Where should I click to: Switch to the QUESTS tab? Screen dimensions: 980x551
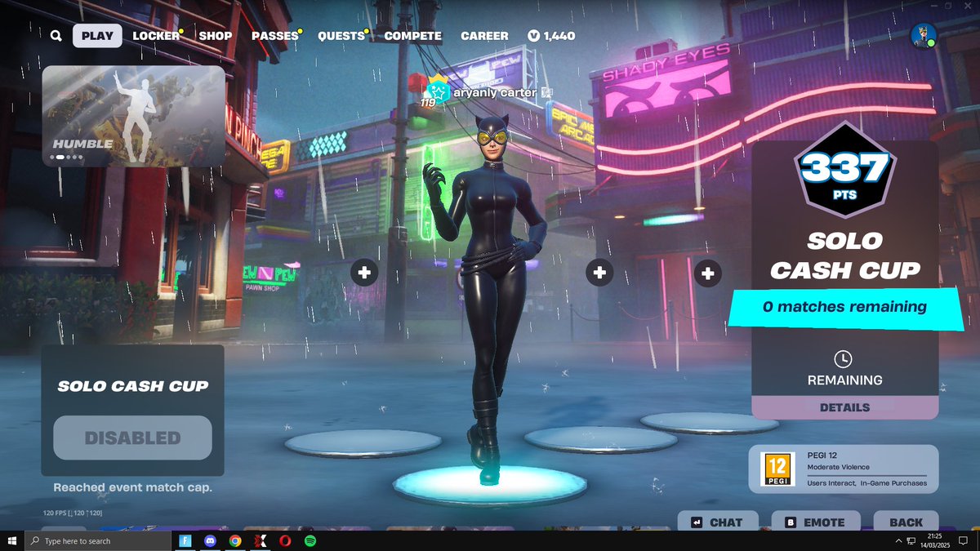341,36
